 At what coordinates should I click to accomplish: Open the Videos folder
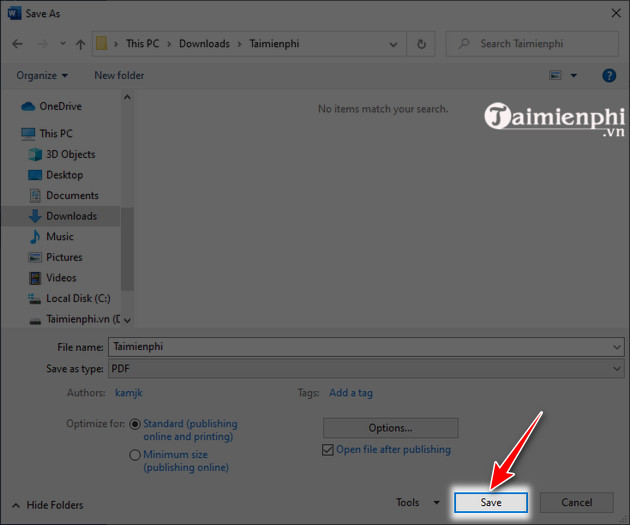click(x=61, y=278)
